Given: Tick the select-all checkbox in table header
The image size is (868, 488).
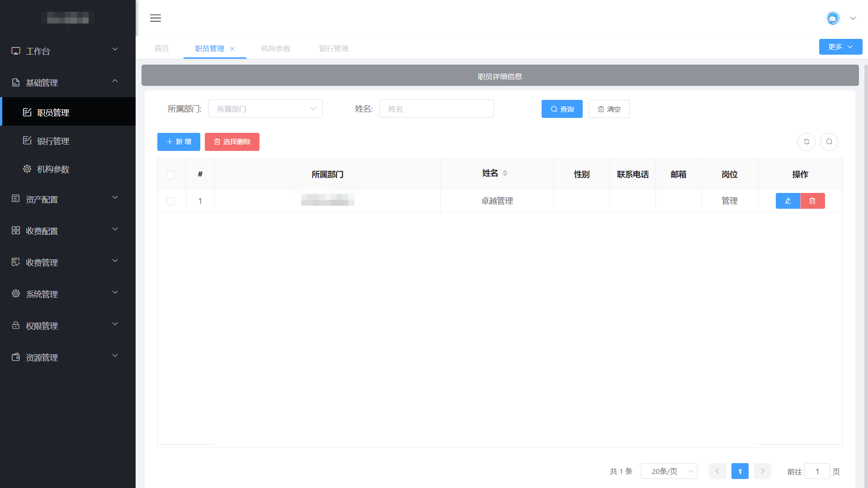Looking at the screenshot, I should pos(170,175).
